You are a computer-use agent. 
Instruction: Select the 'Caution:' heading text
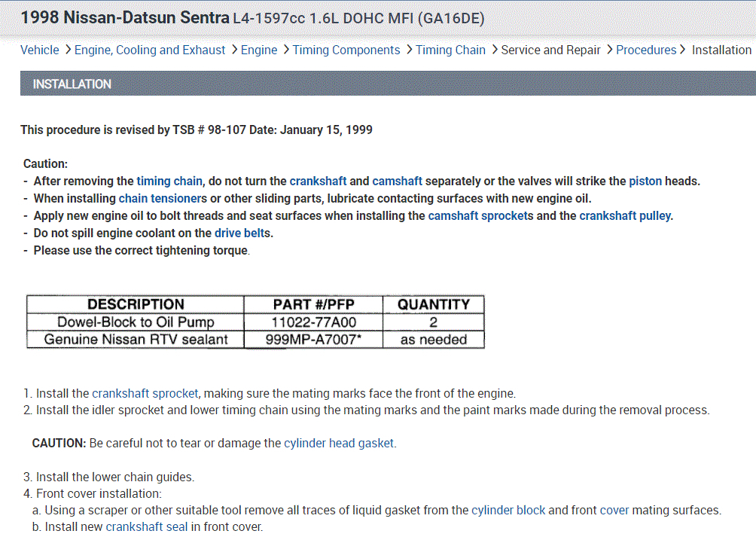coord(45,164)
